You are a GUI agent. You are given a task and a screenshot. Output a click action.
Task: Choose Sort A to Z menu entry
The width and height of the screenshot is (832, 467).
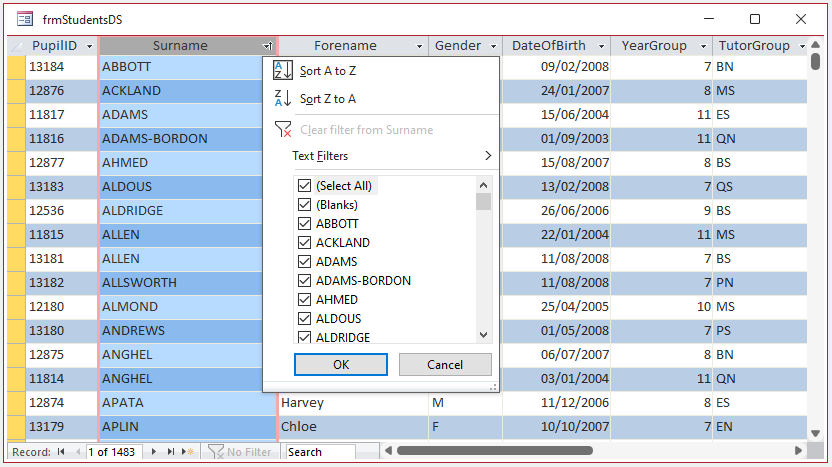tap(381, 71)
